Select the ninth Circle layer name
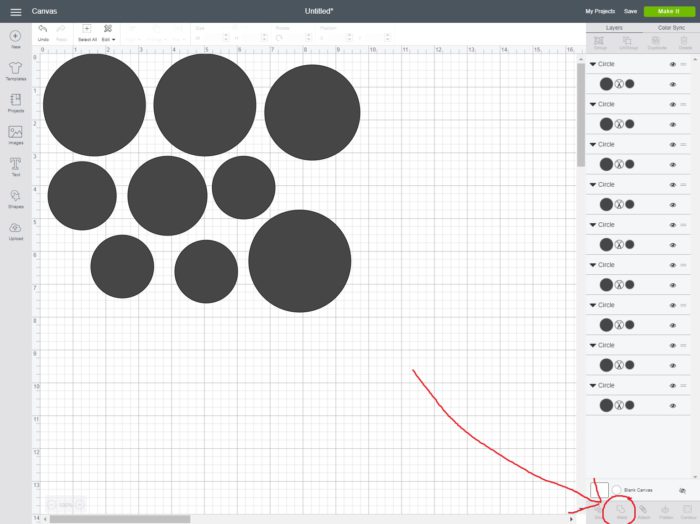The width and height of the screenshot is (700, 524). click(x=606, y=386)
